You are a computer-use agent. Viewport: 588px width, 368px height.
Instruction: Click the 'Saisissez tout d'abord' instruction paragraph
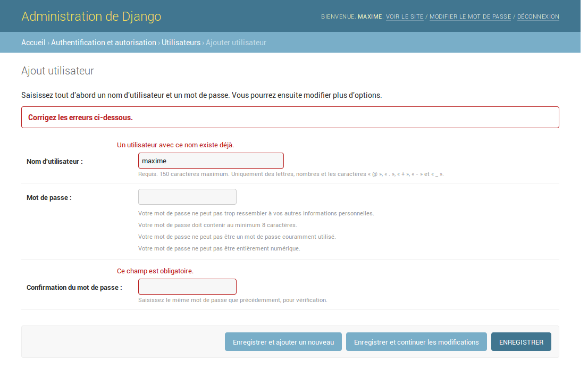(201, 95)
